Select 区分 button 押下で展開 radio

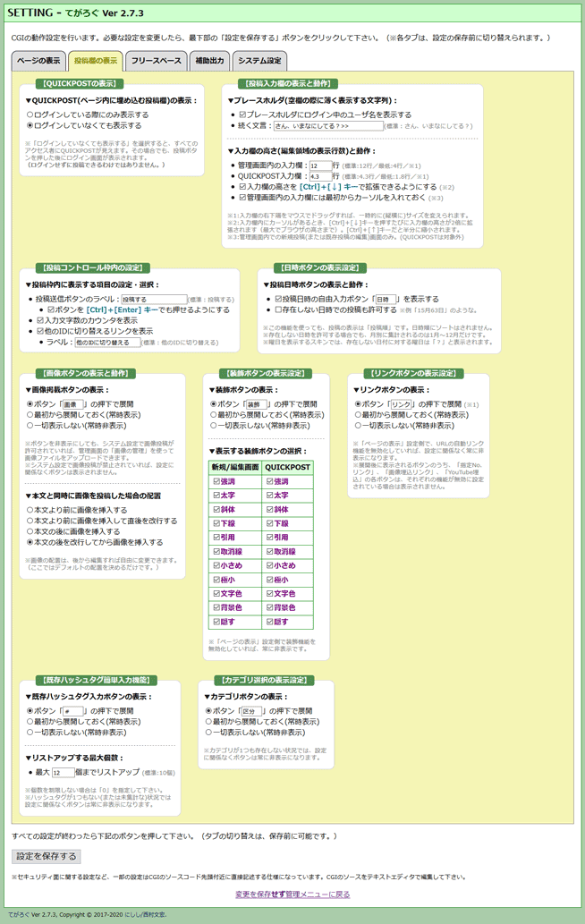208,711
